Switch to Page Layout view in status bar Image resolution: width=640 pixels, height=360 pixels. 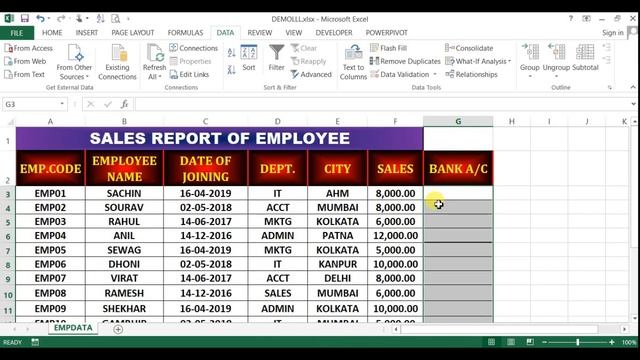[511, 342]
